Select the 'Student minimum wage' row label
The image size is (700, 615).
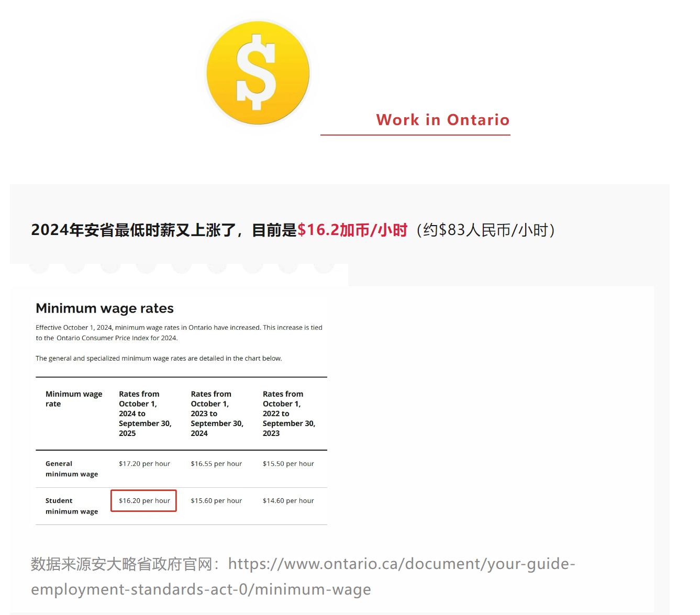tap(72, 506)
